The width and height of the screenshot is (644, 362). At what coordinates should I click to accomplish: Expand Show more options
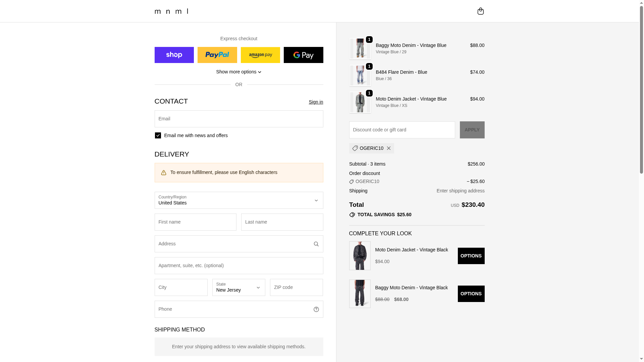point(238,72)
